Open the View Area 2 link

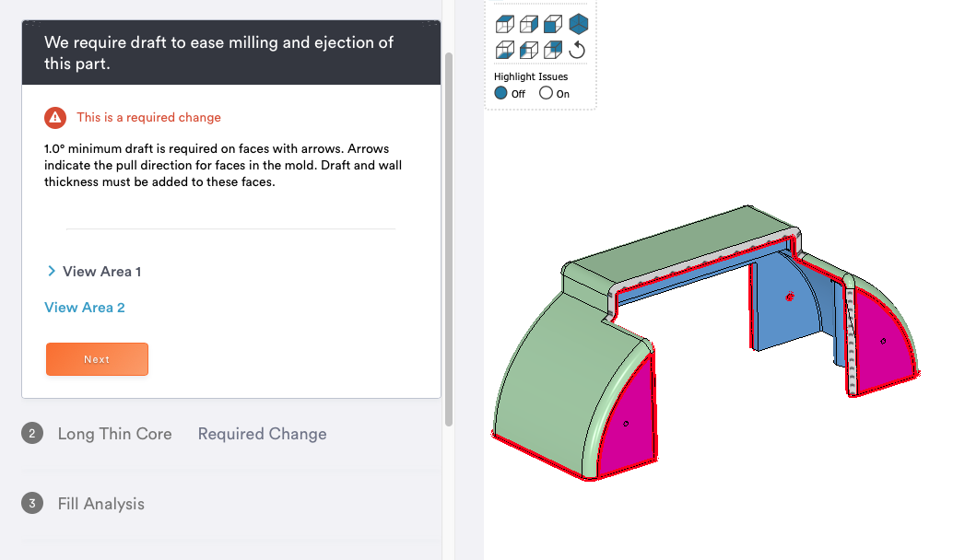pyautogui.click(x=85, y=308)
